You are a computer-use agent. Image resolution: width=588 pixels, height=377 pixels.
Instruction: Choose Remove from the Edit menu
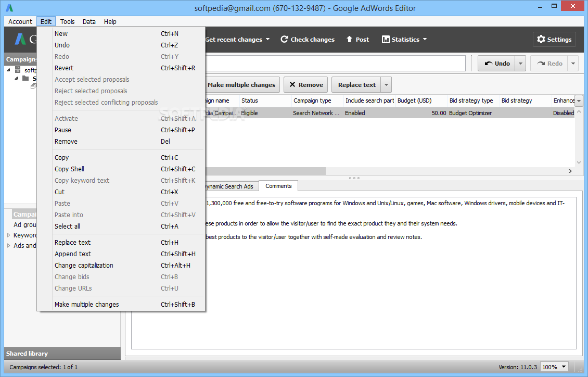point(121,142)
